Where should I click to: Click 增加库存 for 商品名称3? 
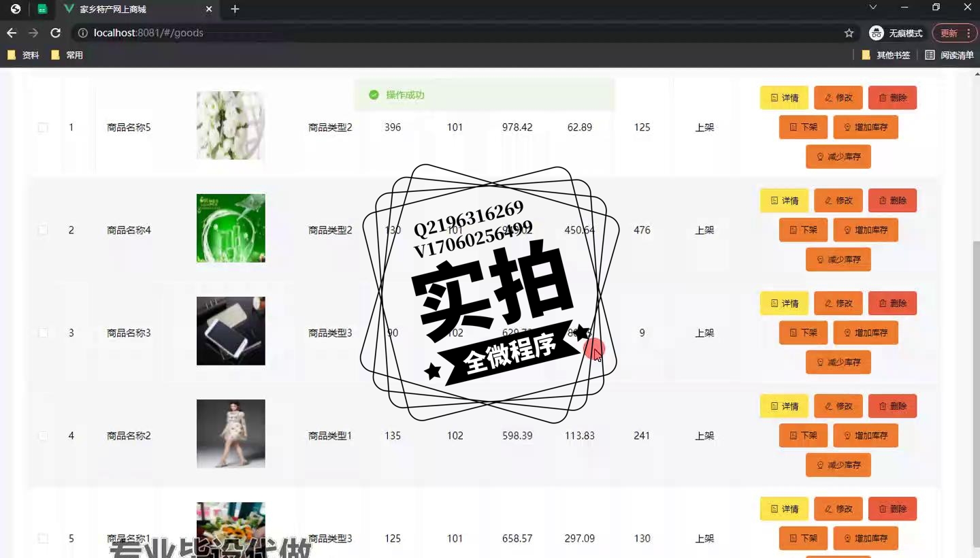click(866, 332)
